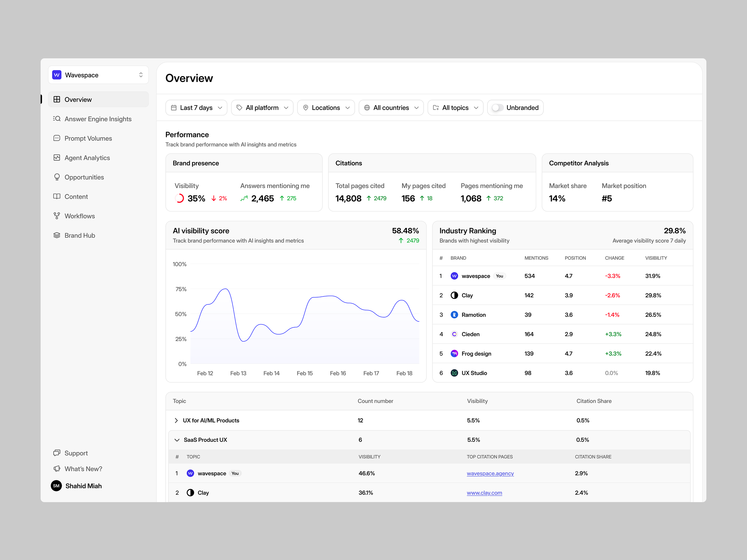Click the Opportunities lightbulb icon
The height and width of the screenshot is (560, 747).
[57, 177]
